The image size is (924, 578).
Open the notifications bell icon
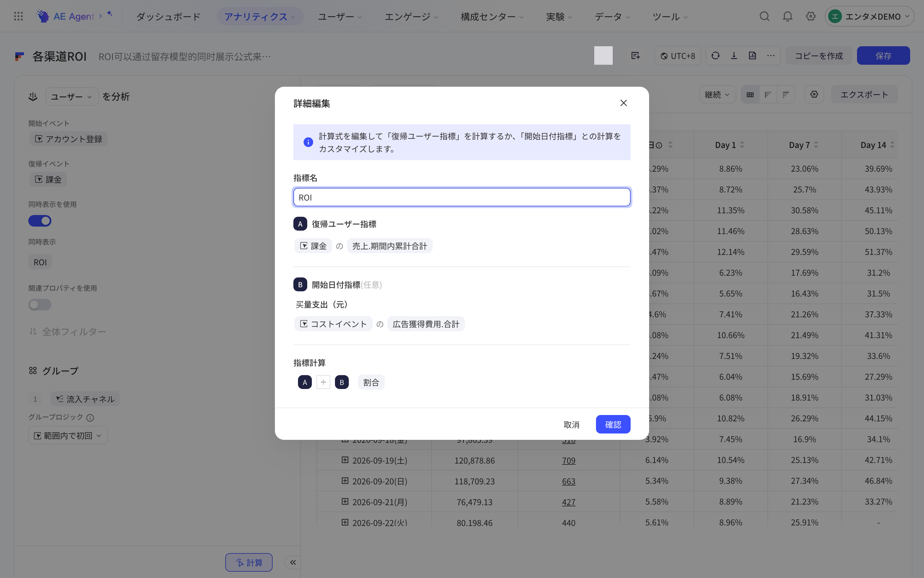tap(787, 16)
